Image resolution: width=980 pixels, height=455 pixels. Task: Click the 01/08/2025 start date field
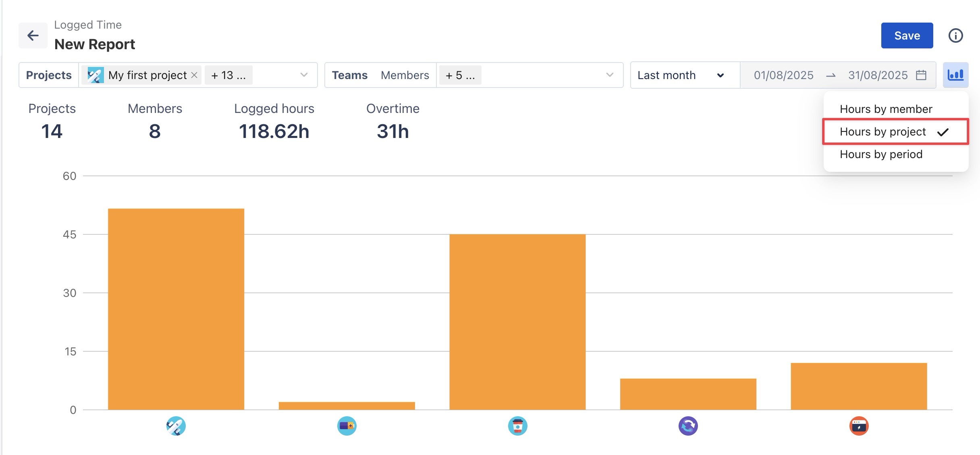click(x=783, y=75)
